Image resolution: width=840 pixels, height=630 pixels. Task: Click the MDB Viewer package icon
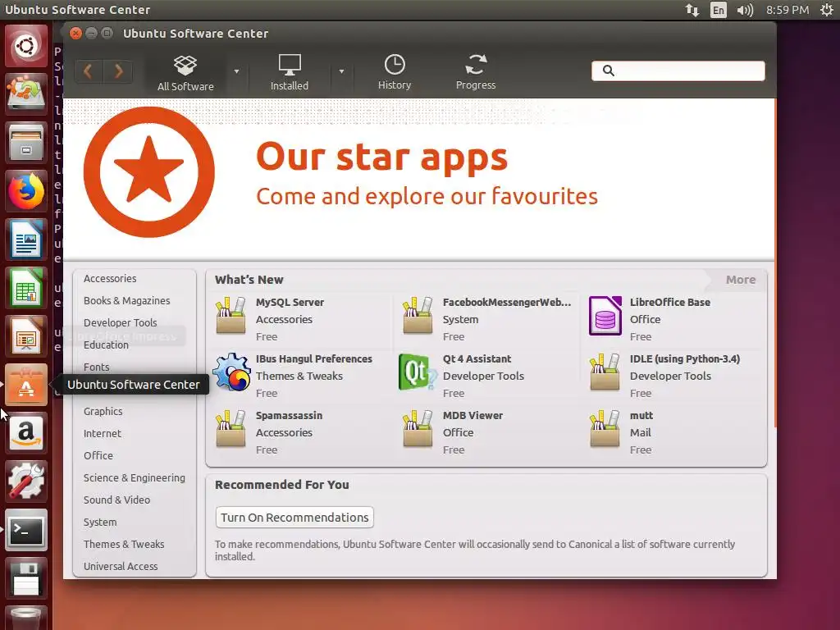coord(418,429)
